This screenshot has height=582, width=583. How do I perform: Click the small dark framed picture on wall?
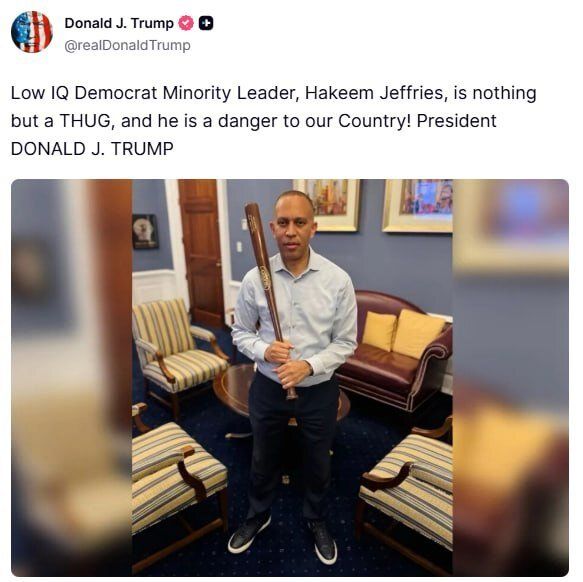click(x=145, y=231)
